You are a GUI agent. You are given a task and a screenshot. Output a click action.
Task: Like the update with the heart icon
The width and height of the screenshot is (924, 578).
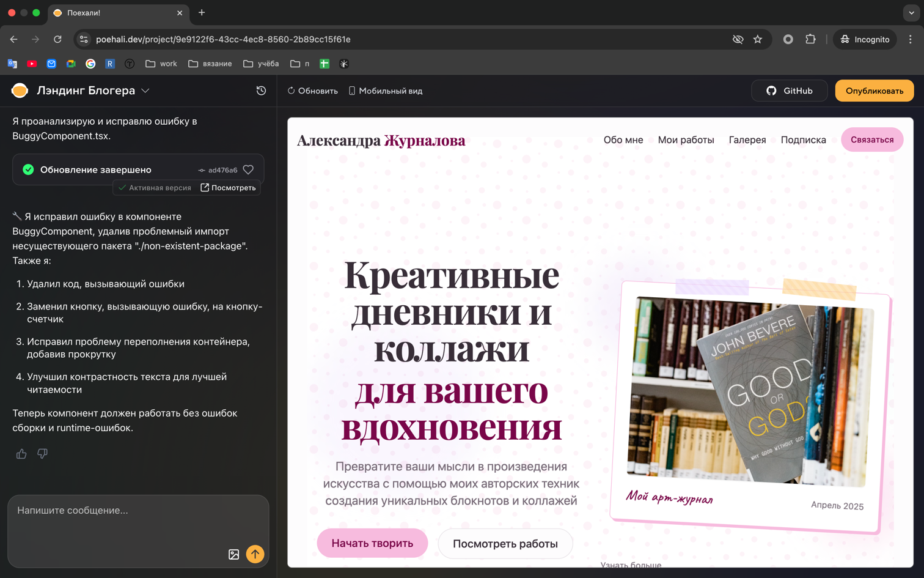tap(248, 170)
